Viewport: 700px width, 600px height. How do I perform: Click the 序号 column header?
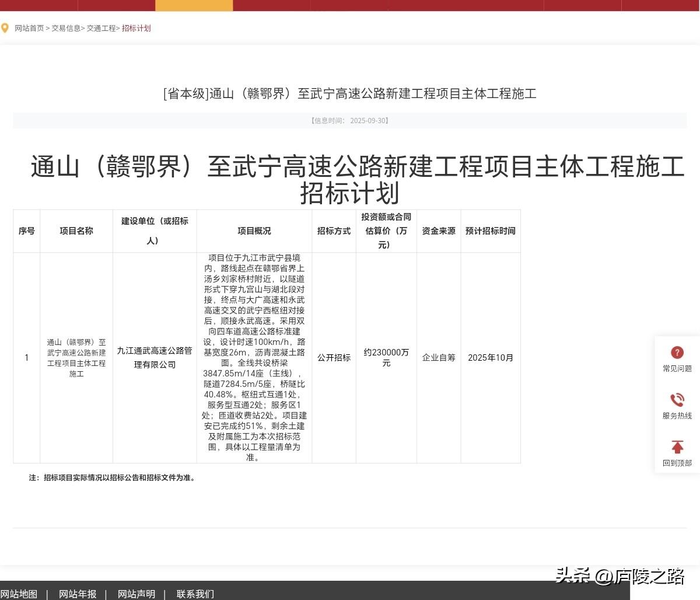click(27, 231)
